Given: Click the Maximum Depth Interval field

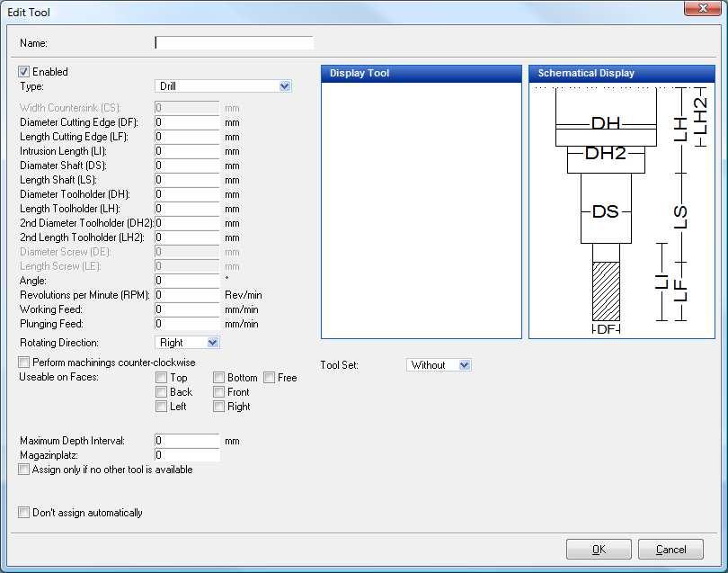Looking at the screenshot, I should [x=187, y=441].
